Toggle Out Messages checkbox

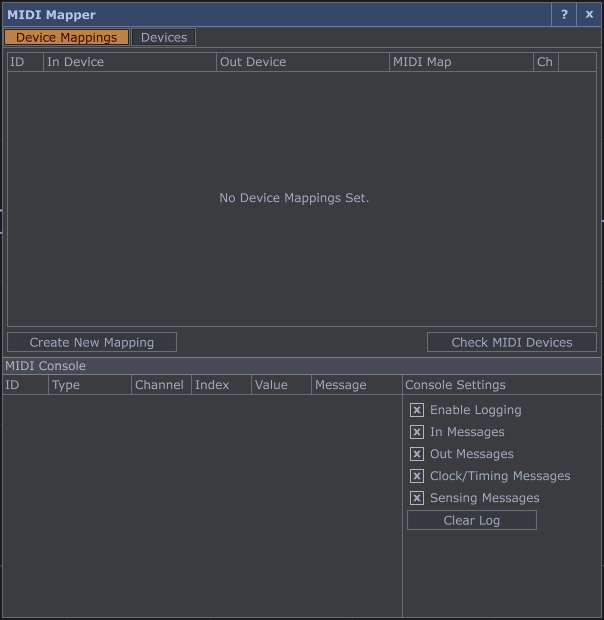point(417,454)
